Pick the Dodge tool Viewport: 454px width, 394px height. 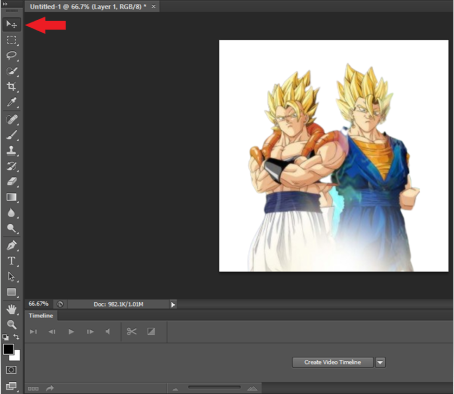(x=12, y=228)
